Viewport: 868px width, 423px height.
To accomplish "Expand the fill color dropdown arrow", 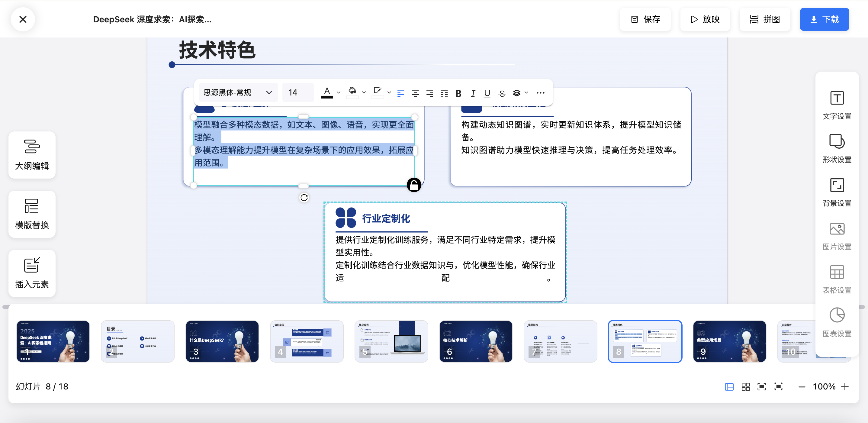I will (364, 92).
